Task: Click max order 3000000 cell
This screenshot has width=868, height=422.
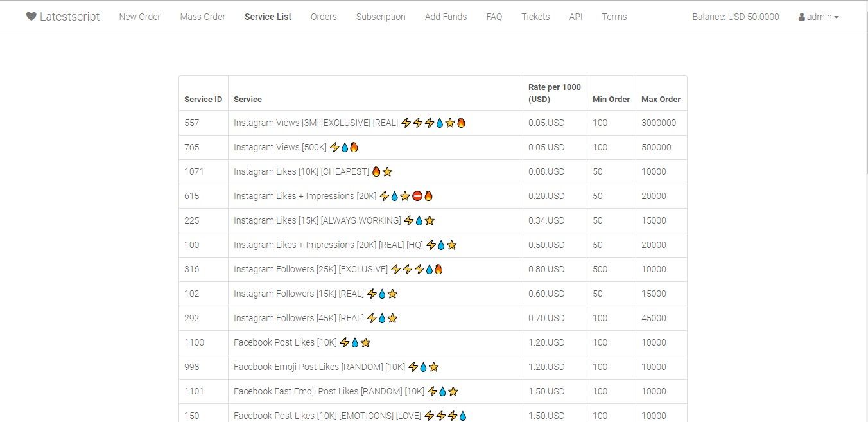Action: [x=661, y=123]
